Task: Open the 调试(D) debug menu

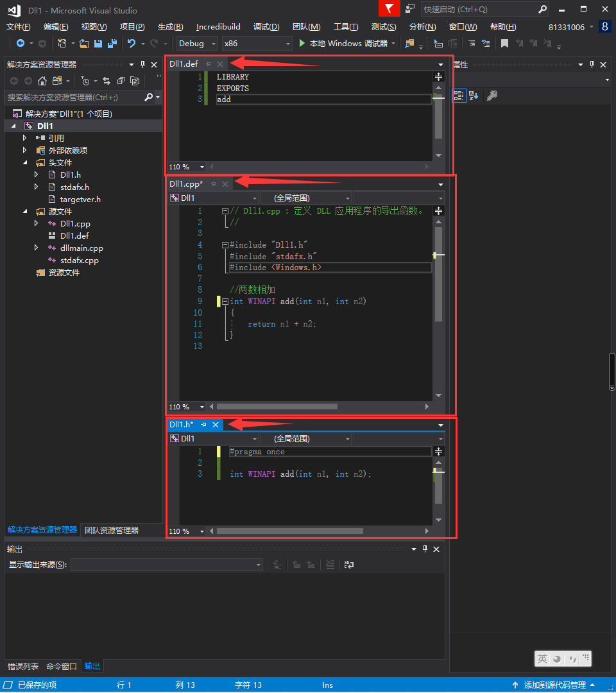Action: [x=266, y=27]
